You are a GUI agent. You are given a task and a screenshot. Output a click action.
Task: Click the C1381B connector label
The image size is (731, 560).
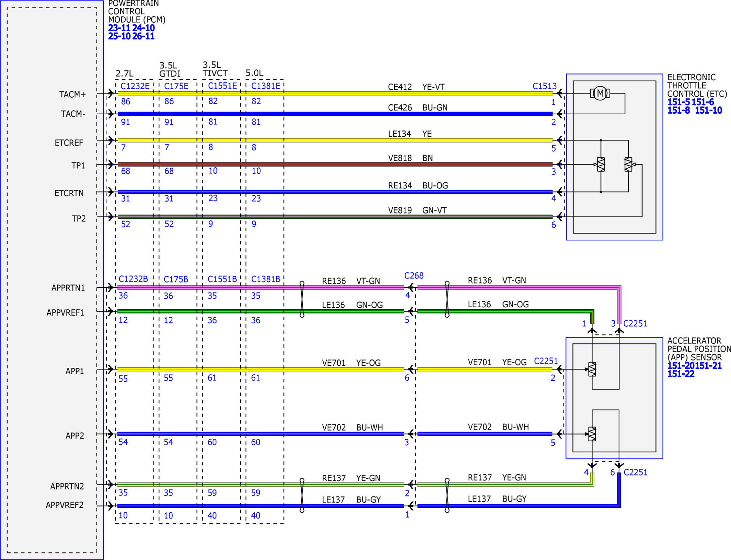(x=266, y=279)
